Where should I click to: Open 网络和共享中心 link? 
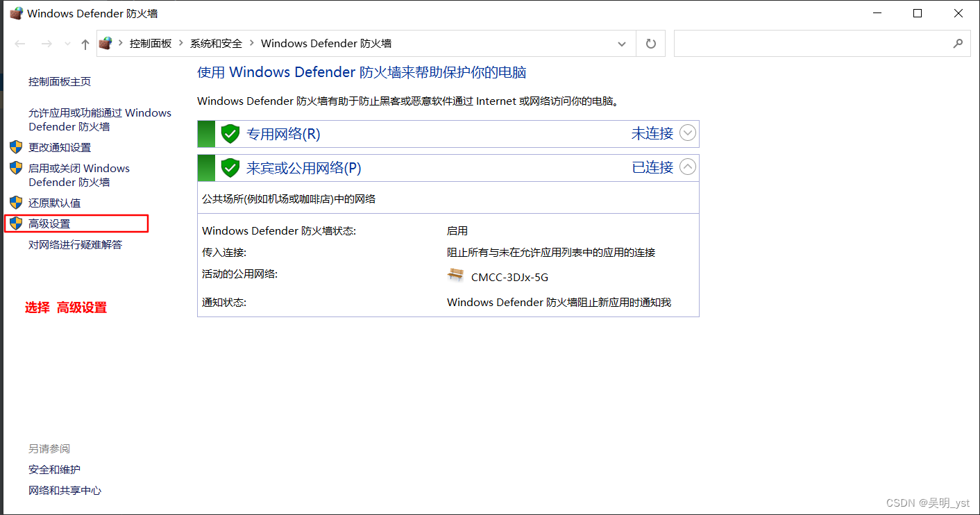pos(65,491)
